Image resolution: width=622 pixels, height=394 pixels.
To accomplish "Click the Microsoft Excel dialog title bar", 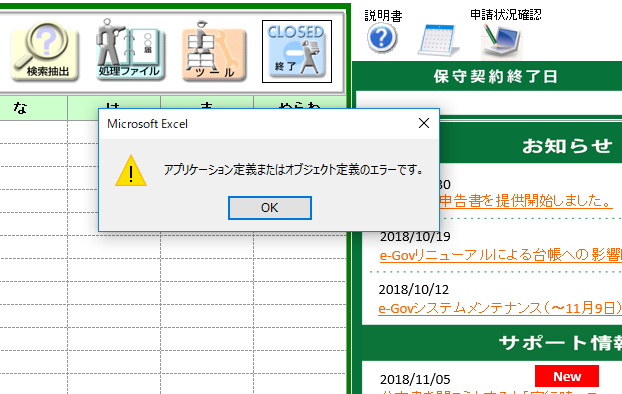I will tap(258, 124).
